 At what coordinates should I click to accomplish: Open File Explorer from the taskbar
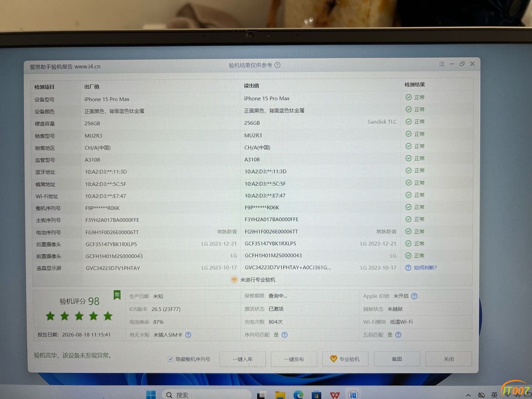(280, 395)
